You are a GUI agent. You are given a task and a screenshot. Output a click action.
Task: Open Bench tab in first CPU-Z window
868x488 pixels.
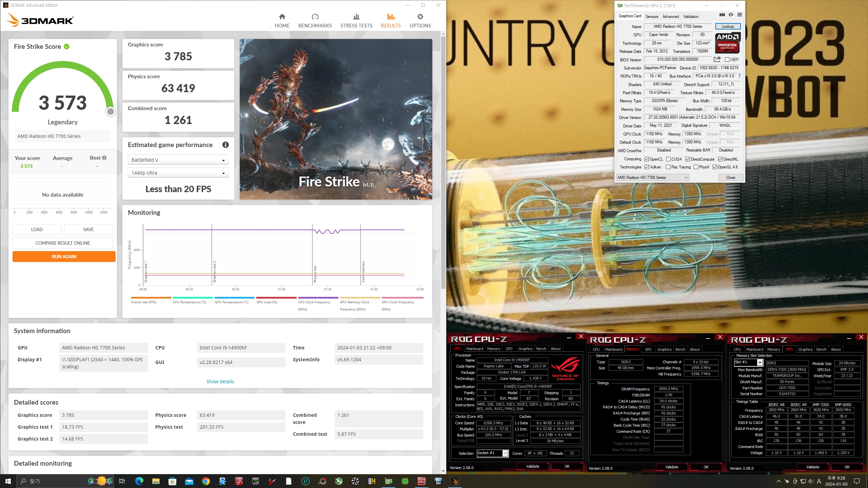(541, 349)
